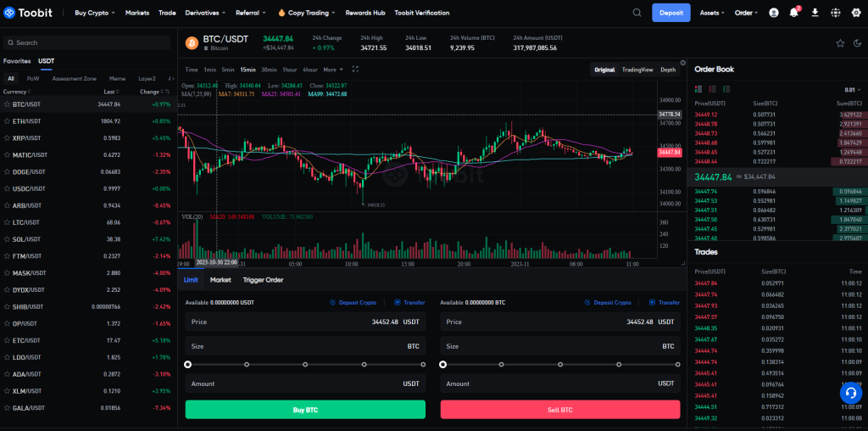Open Assets dropdown
Image resolution: width=868 pixels, height=431 pixels.
coord(712,13)
